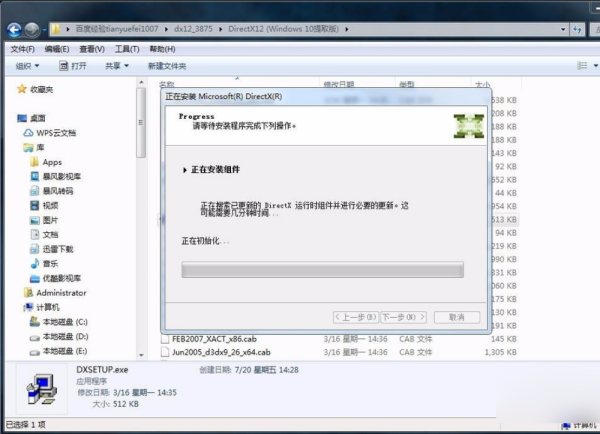This screenshot has height=434, width=600.
Task: Open the 文档 library
Action: [50, 235]
